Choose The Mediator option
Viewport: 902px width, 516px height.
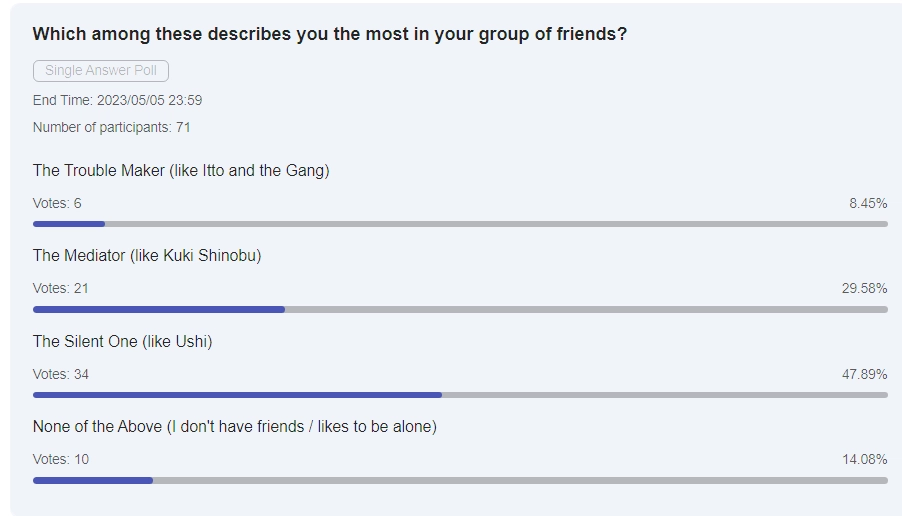point(147,255)
